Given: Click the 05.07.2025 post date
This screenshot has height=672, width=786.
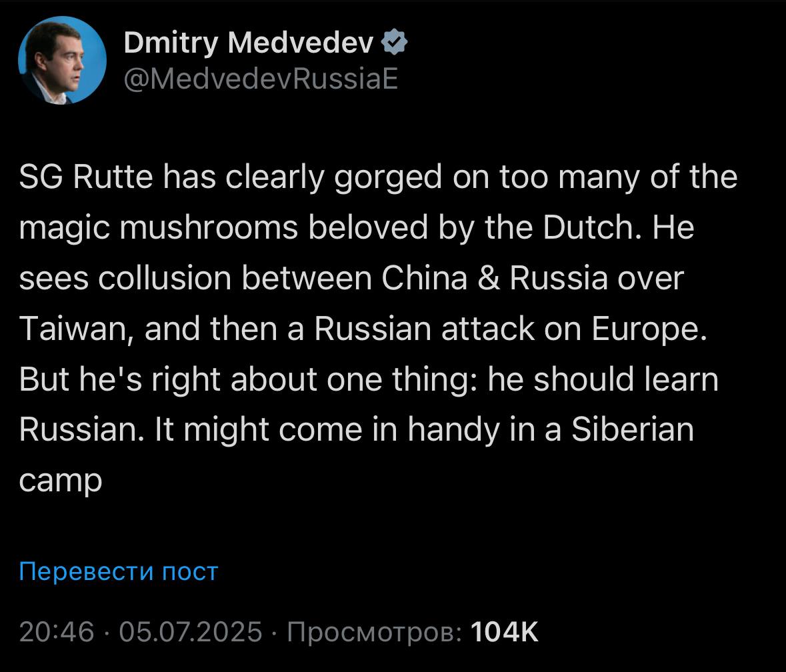Looking at the screenshot, I should (x=191, y=631).
